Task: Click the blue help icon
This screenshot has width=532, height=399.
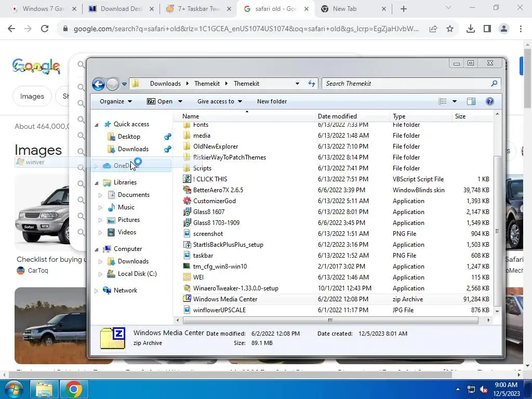Action: click(489, 101)
